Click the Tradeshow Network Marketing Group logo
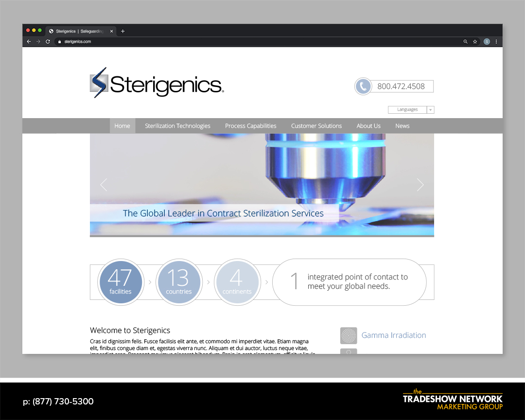Image resolution: width=525 pixels, height=420 pixels. [x=453, y=400]
